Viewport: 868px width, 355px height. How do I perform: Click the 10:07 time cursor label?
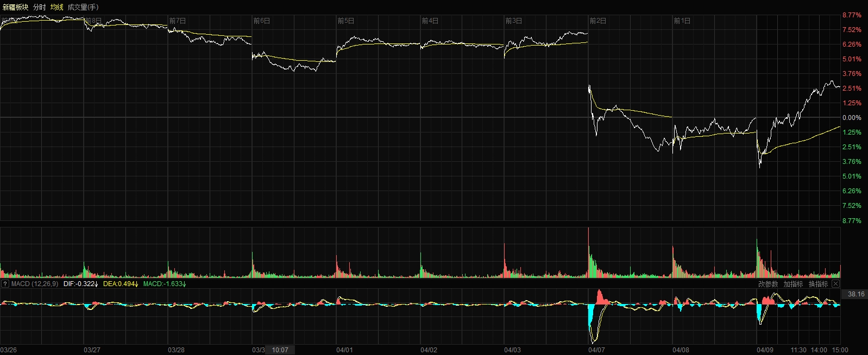point(280,350)
